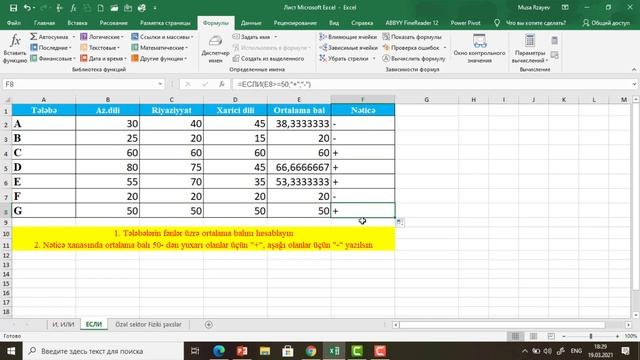The height and width of the screenshot is (360, 640).
Task: Click the Windows Start button
Action: [11, 351]
